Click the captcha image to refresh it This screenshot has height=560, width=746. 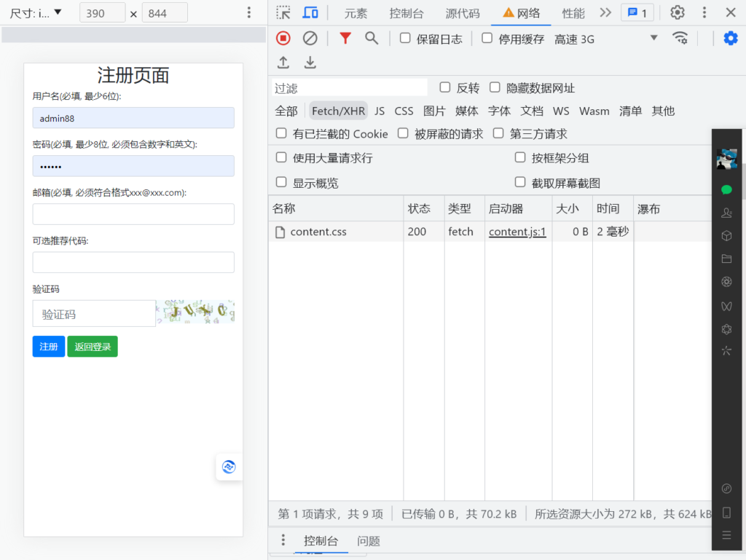point(195,311)
